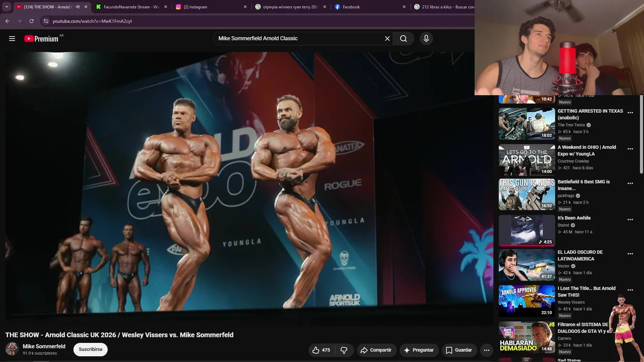Open Courtney Crawley channel link
Viewport: 644px width, 362px height.
573,161
